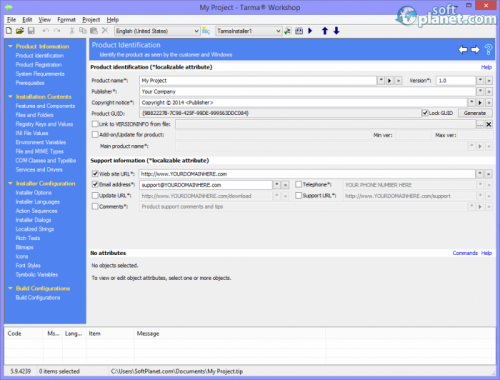Go to next page with right arrow

(475, 50)
